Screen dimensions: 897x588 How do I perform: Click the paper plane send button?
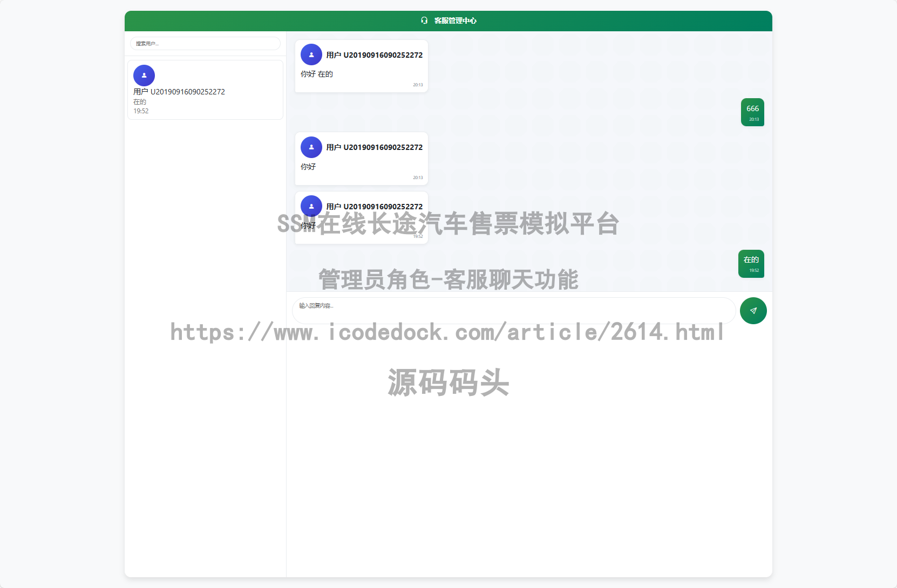(753, 311)
